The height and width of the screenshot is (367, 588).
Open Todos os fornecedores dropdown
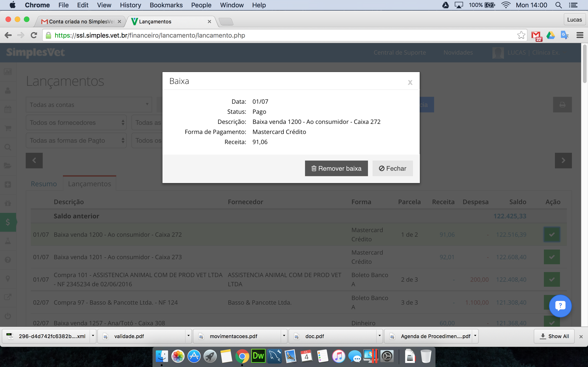76,122
